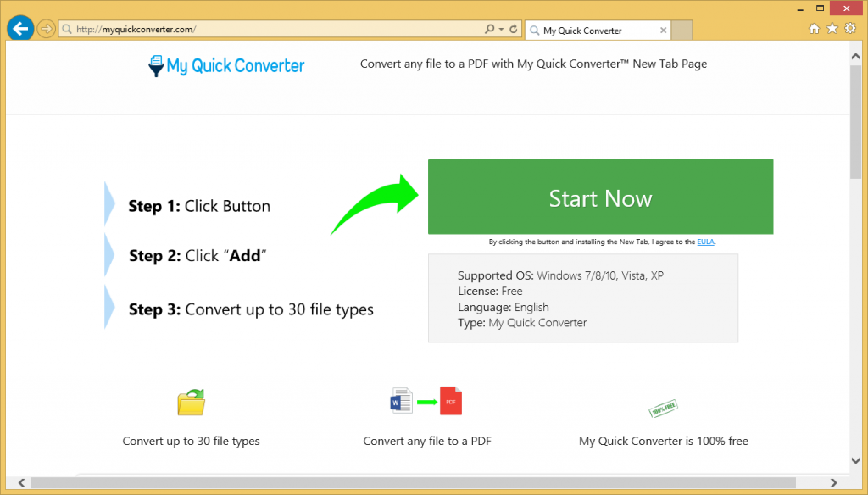868x495 pixels.
Task: Click the vertical scrollbar down arrow
Action: click(856, 460)
